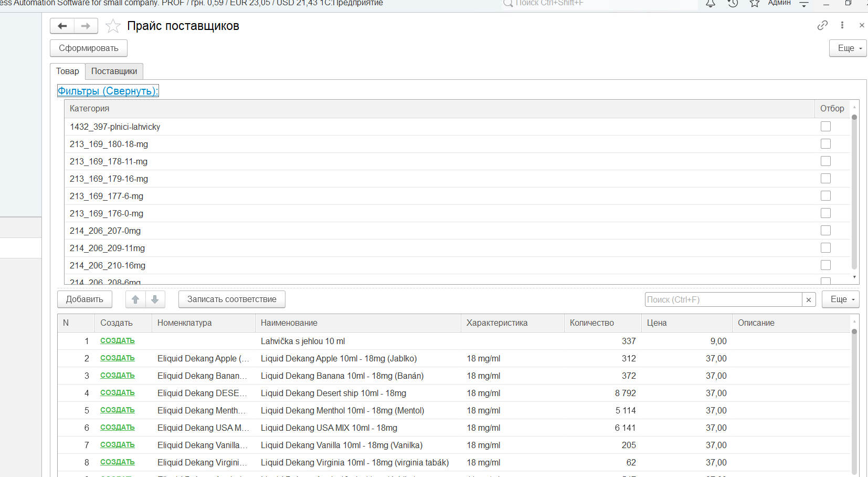The image size is (868, 477).
Task: Select category row 213_169_177-6-mg
Action: coord(457,196)
